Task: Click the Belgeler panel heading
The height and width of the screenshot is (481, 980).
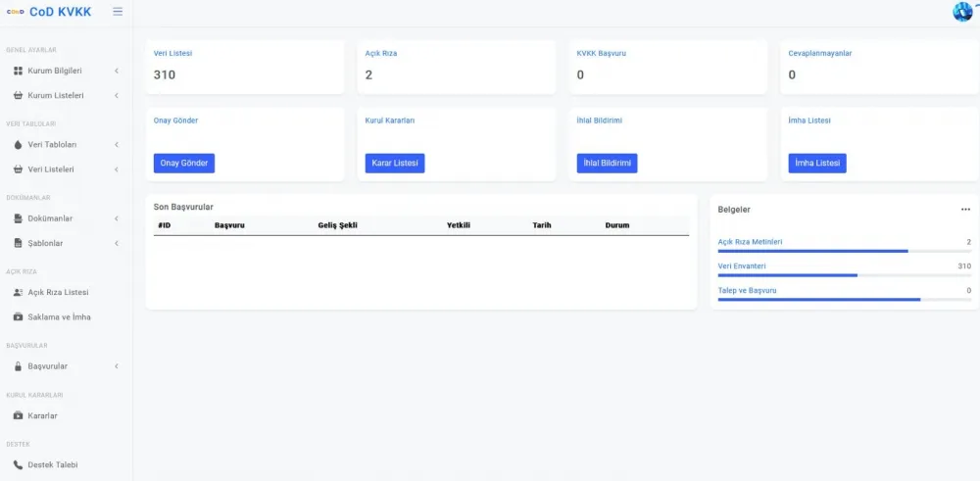Action: click(x=734, y=210)
